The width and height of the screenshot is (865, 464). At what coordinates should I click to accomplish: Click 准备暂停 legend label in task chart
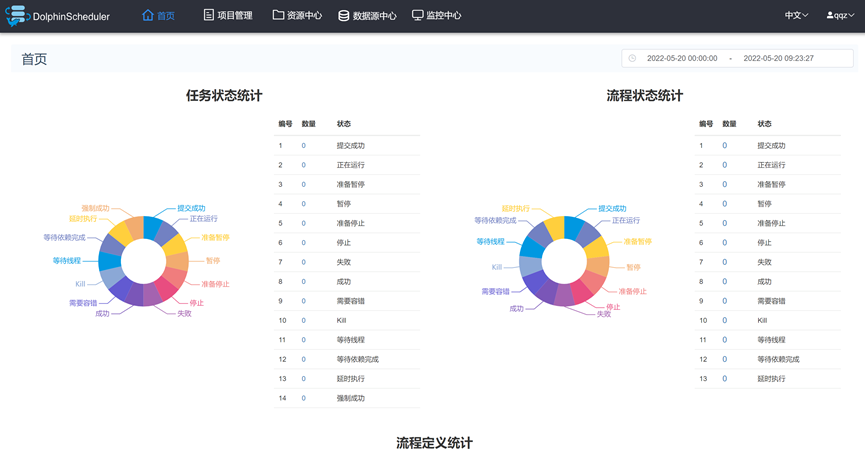[x=215, y=237]
